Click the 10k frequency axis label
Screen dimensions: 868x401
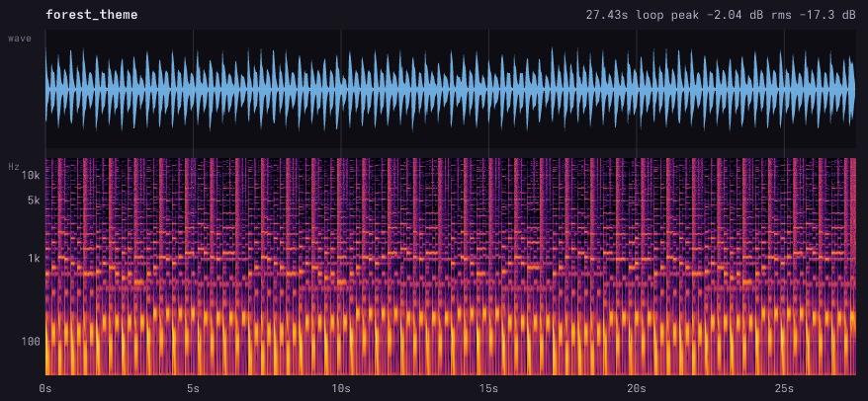coord(30,176)
